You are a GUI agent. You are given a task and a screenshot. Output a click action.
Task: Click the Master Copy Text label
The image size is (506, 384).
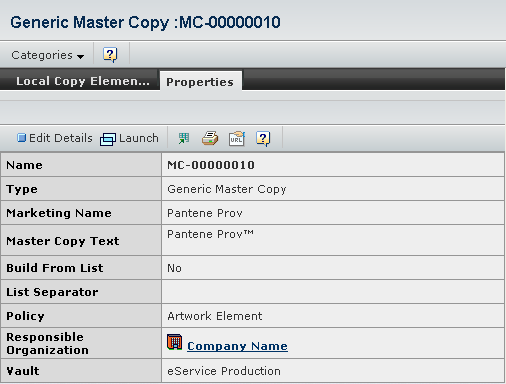click(63, 241)
